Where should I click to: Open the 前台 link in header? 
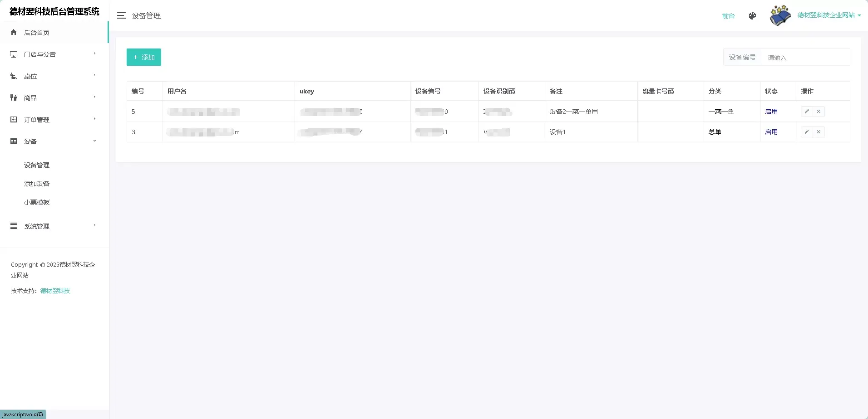click(728, 16)
